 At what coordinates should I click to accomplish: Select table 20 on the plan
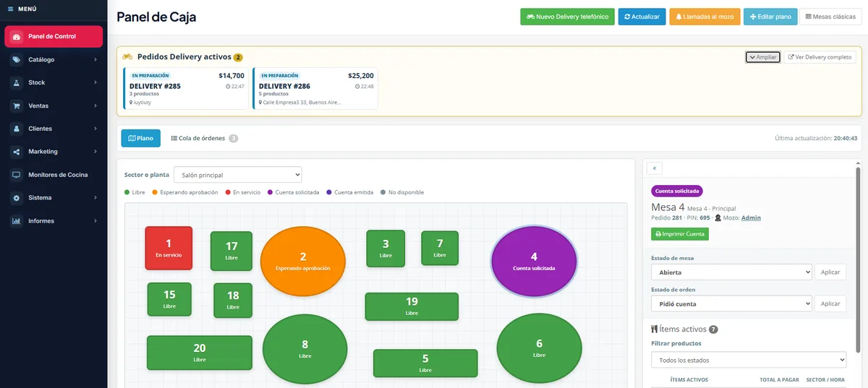click(x=200, y=353)
